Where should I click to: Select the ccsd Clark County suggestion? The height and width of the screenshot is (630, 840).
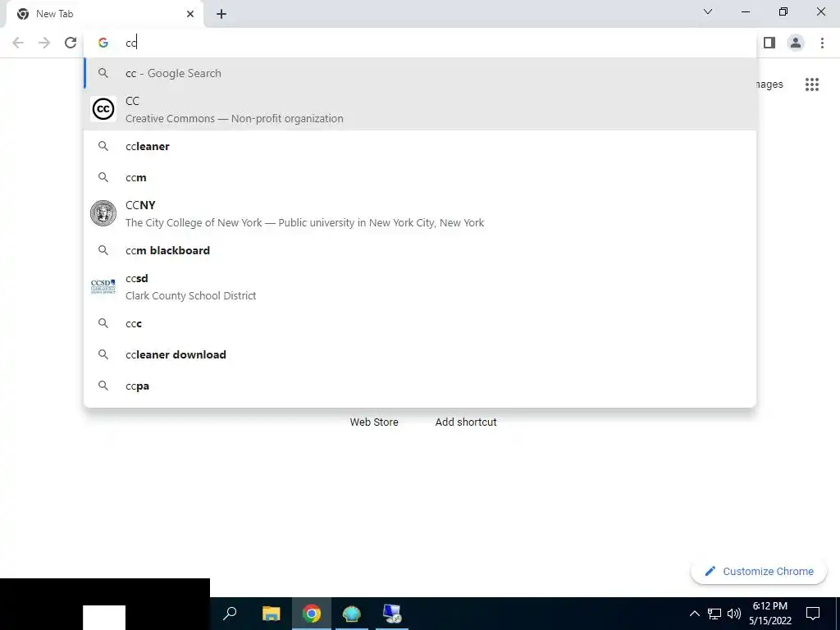point(420,286)
